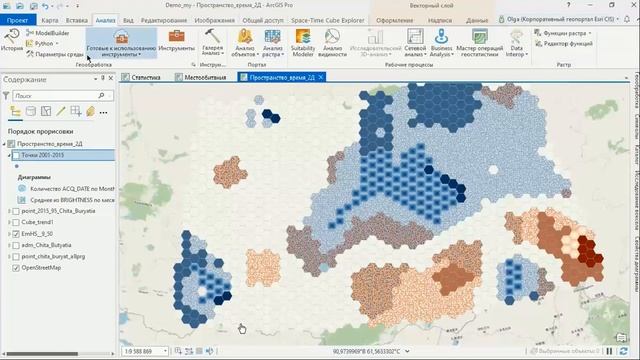This screenshot has height=360, width=640.
Task: Expand Готовые к использованию инструменты dropdown
Action: [121, 43]
